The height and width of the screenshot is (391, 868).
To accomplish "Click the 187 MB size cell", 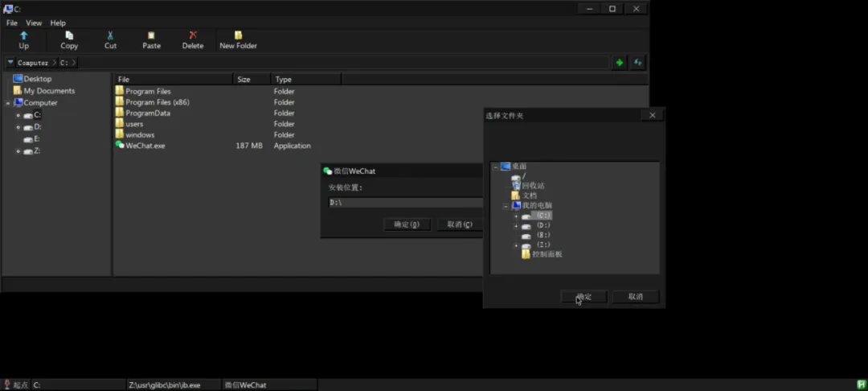I will tap(249, 146).
